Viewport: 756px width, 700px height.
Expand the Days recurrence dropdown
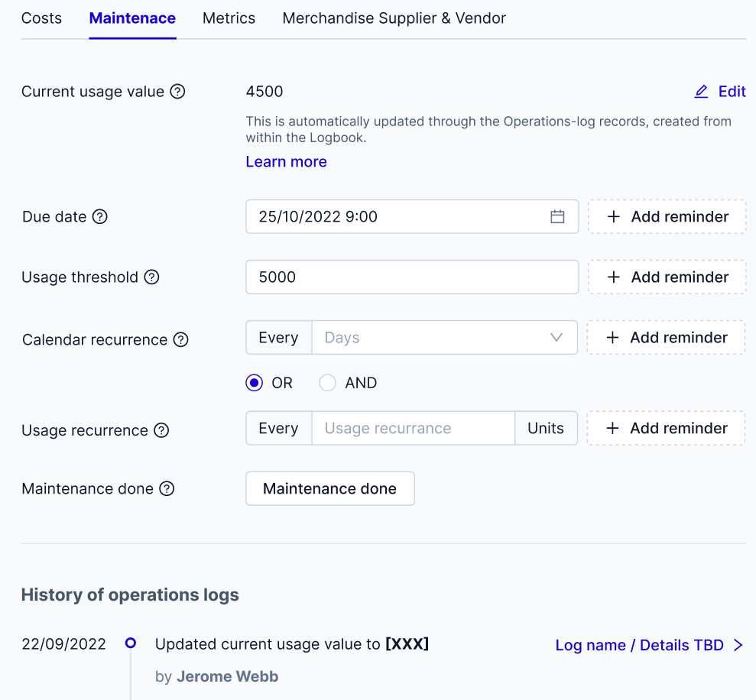(556, 338)
